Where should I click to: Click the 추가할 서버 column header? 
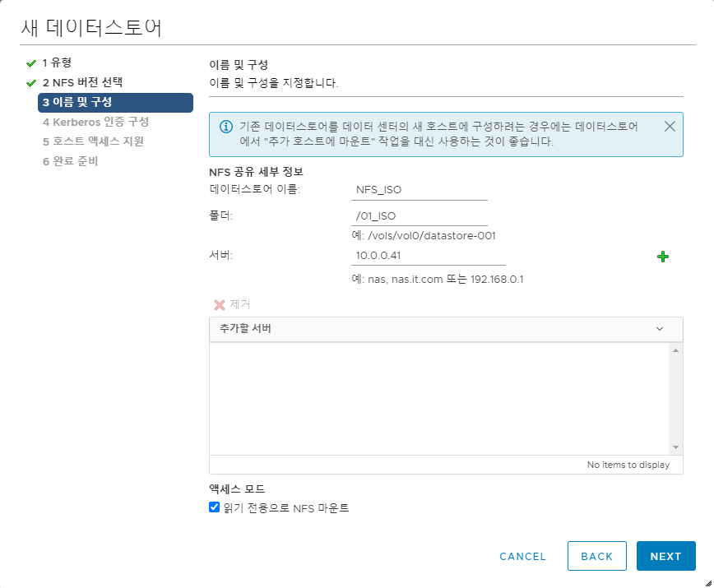click(x=446, y=329)
